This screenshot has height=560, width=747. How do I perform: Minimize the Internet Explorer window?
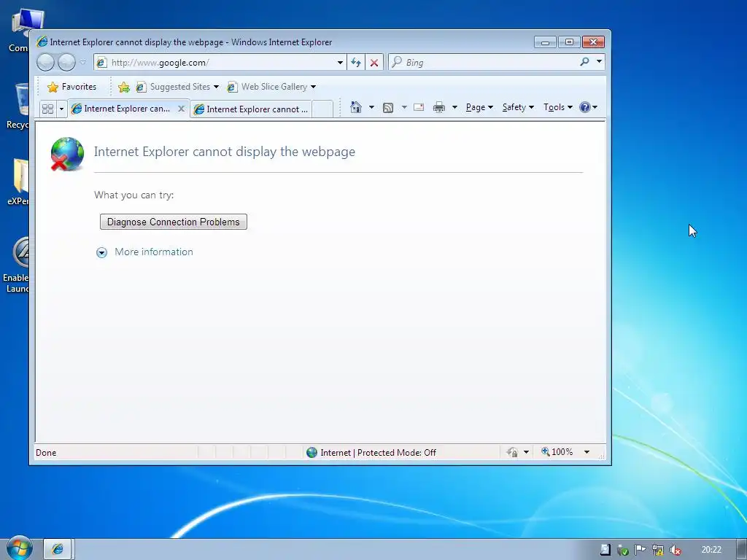pyautogui.click(x=545, y=42)
